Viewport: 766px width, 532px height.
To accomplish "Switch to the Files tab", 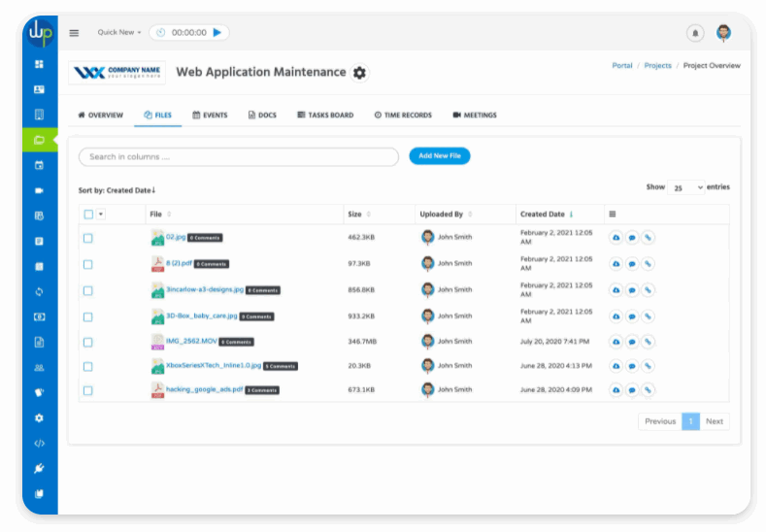I will 158,116.
